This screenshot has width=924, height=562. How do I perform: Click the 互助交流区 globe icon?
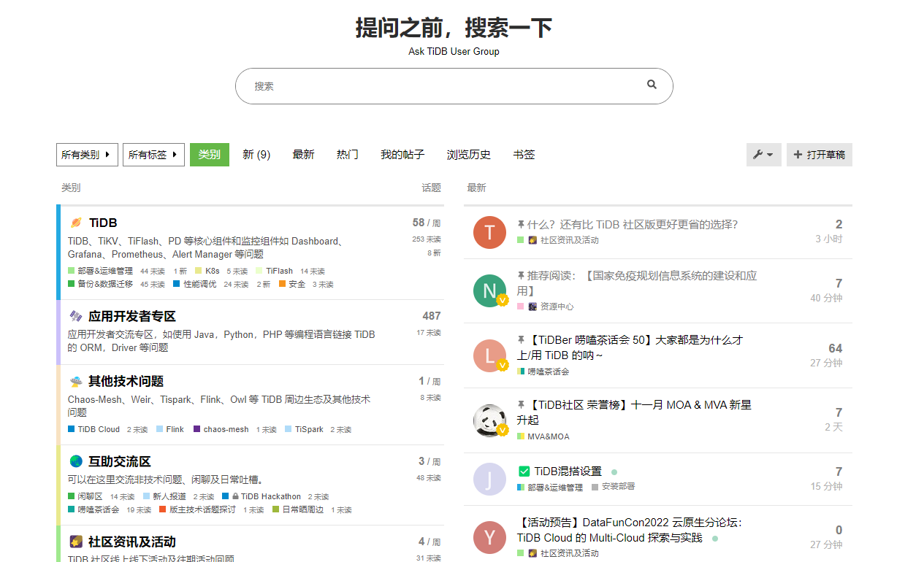[x=76, y=461]
